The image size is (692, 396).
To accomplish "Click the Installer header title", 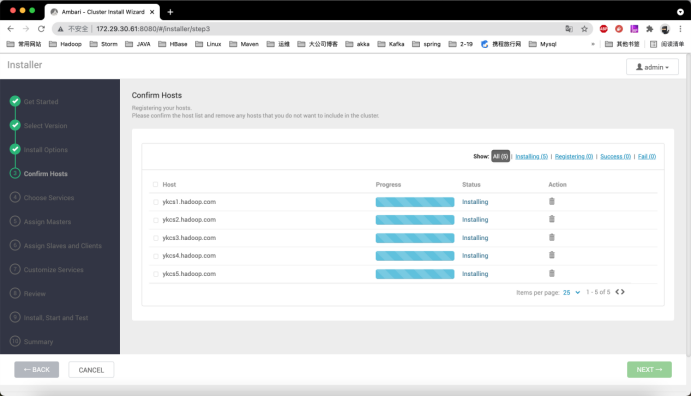I will point(25,65).
